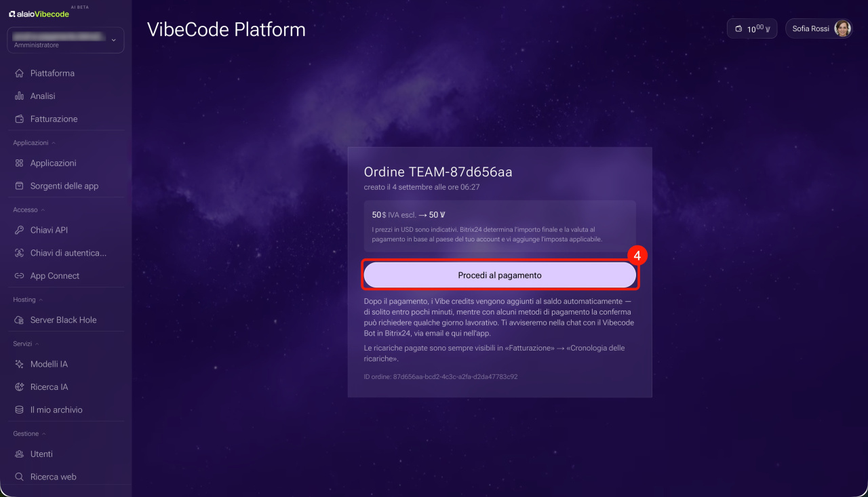Collapse the Applicazioni section header
Screen dimensions: 868x497
click(34, 143)
